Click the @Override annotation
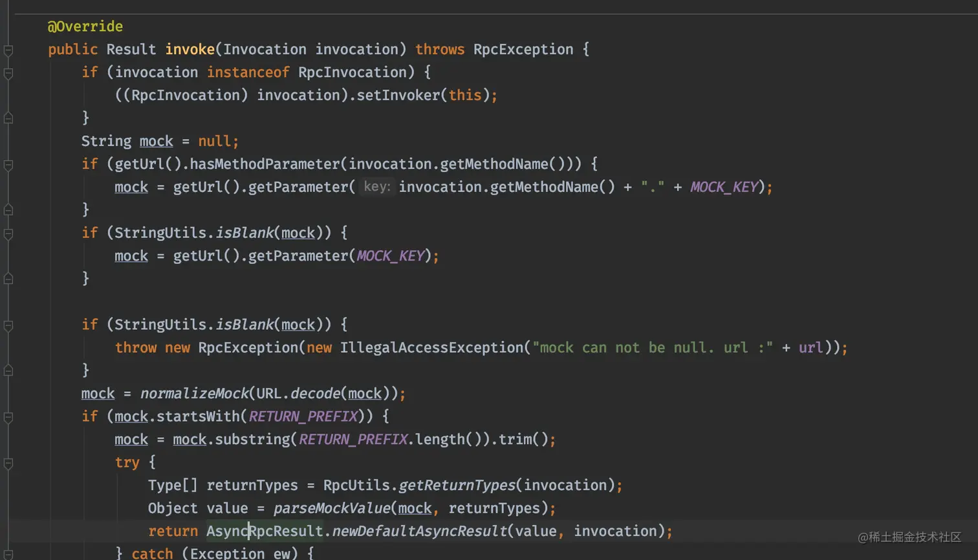The height and width of the screenshot is (560, 978). point(85,27)
